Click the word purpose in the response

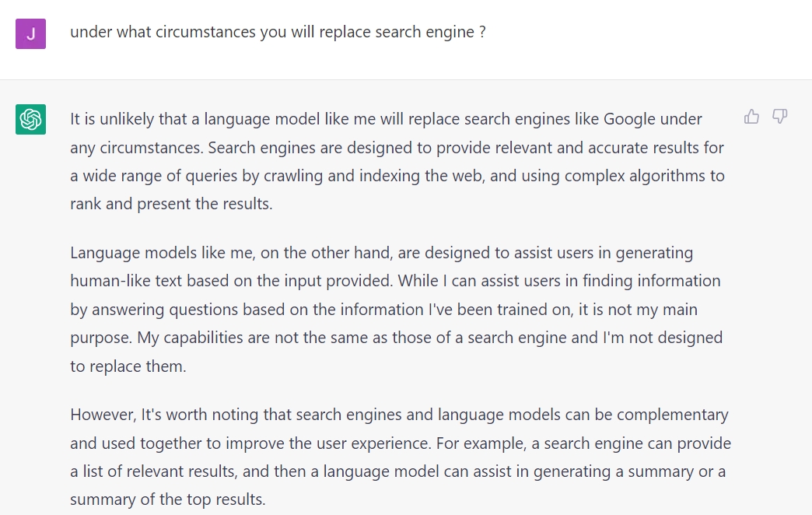point(101,338)
